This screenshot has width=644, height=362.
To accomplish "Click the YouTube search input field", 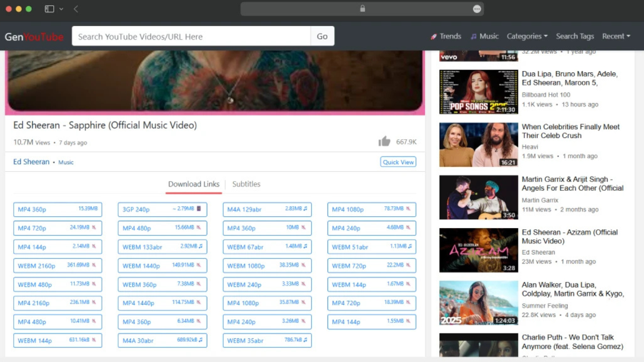I will [191, 36].
